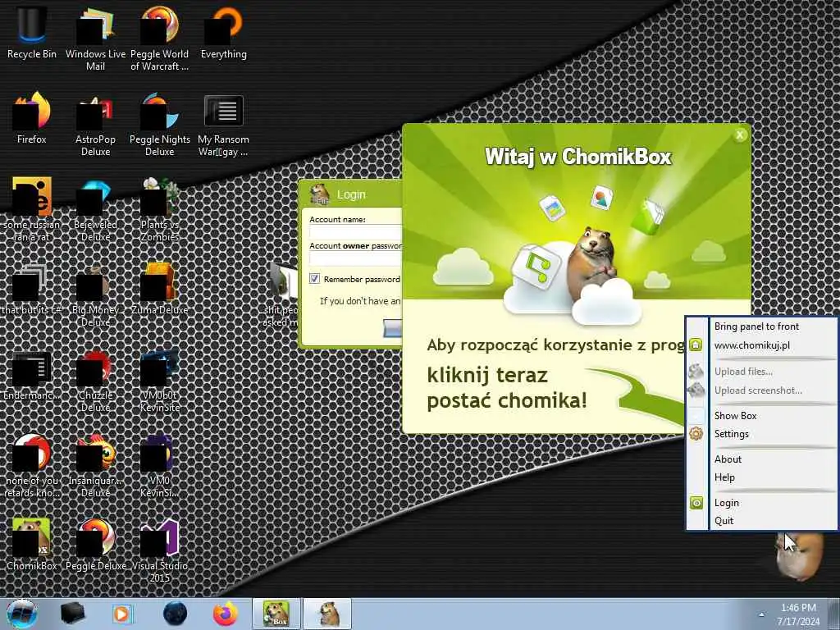Select the 'that but its c#' desktop icon
The width and height of the screenshot is (840, 630).
(32, 290)
